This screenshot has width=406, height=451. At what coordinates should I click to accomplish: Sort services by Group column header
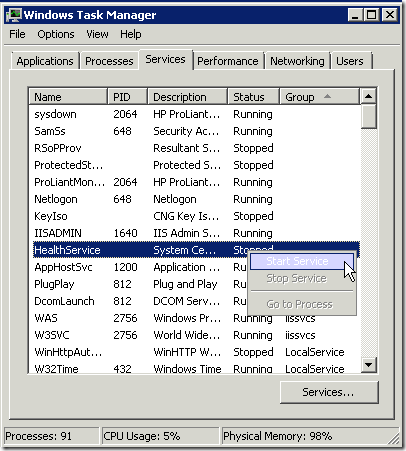click(x=320, y=97)
